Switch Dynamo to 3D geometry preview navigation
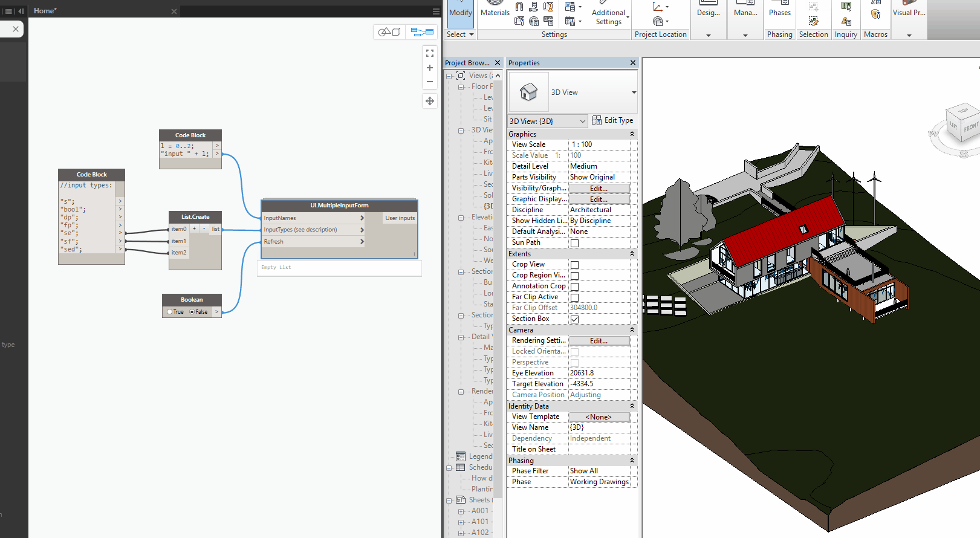Viewport: 980px width, 538px height. pyautogui.click(x=389, y=32)
